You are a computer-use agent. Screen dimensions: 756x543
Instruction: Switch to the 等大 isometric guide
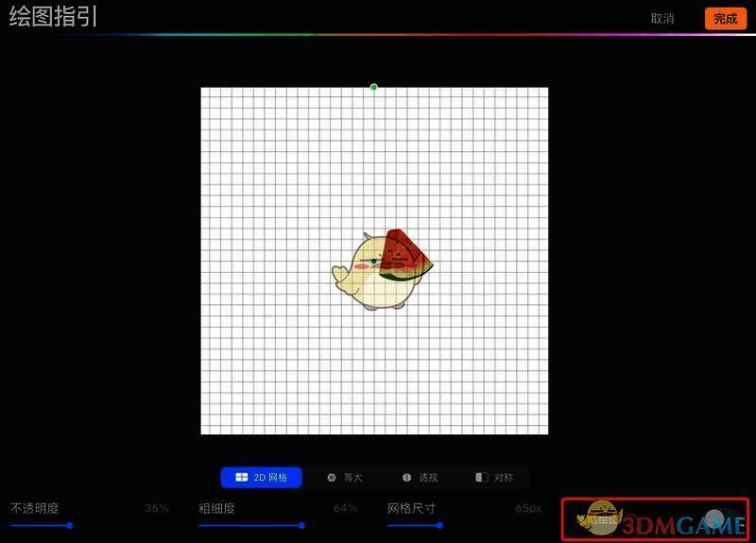tap(344, 477)
